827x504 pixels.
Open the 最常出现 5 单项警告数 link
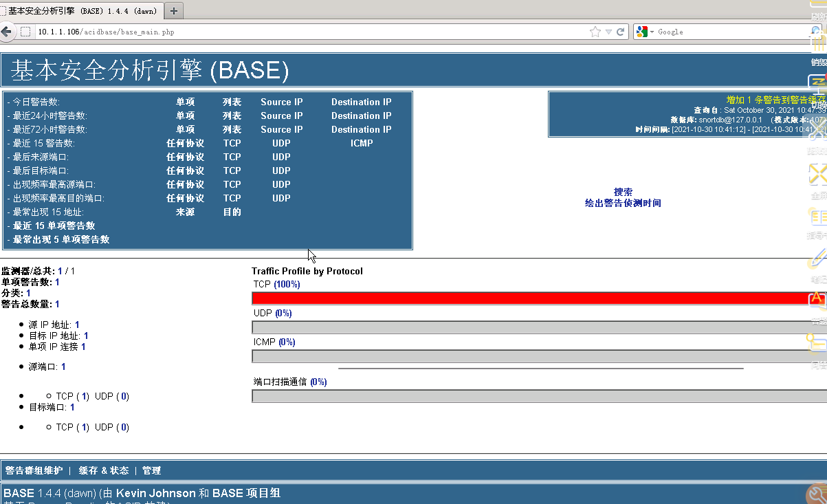pos(61,239)
